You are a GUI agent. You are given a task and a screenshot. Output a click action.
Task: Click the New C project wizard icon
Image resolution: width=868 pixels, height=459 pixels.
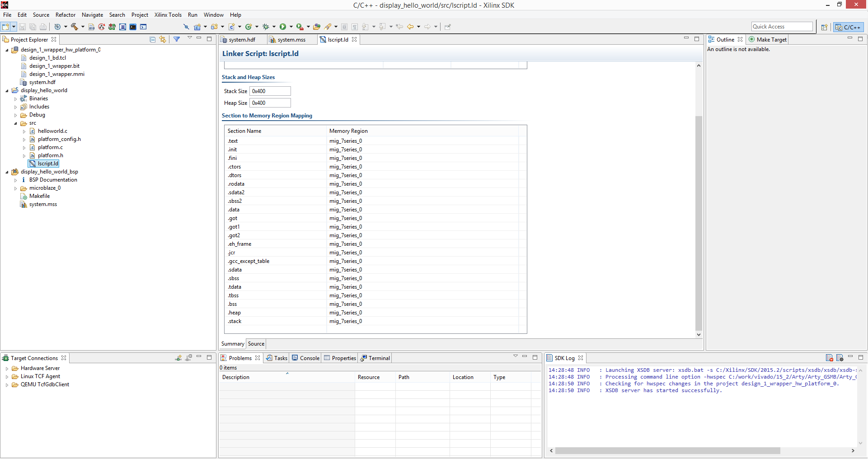197,27
